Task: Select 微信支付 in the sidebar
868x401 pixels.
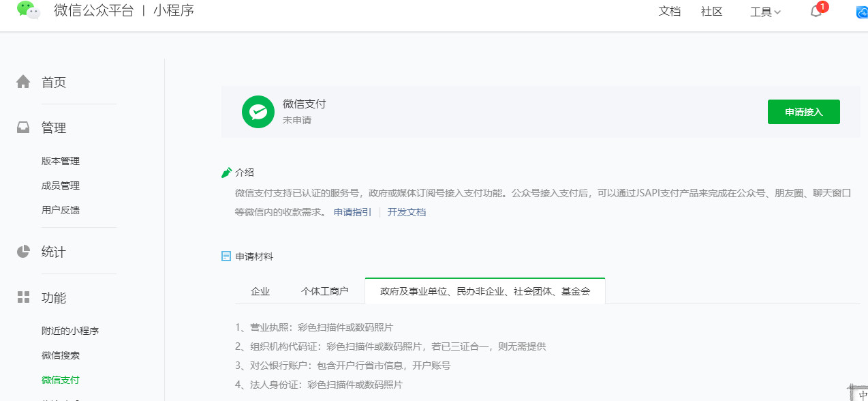Action: [x=61, y=380]
